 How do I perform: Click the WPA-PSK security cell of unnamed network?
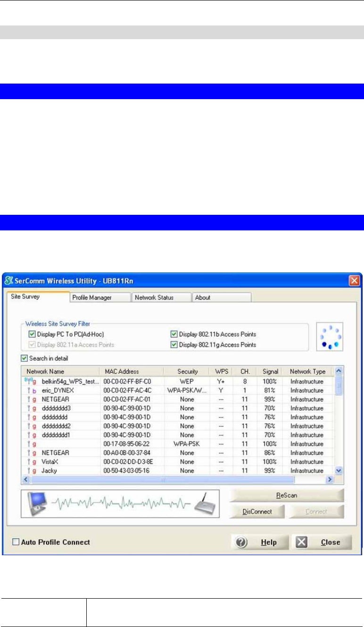187,443
